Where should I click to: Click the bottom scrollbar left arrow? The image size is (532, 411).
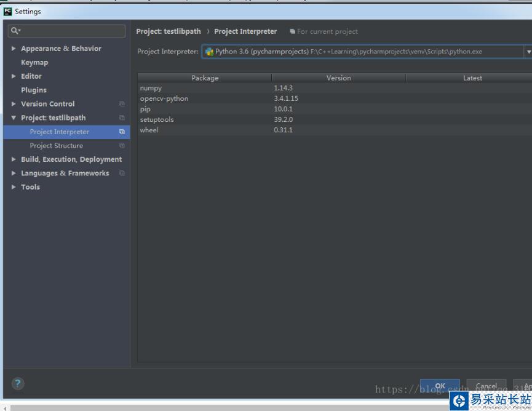[x=5, y=409]
